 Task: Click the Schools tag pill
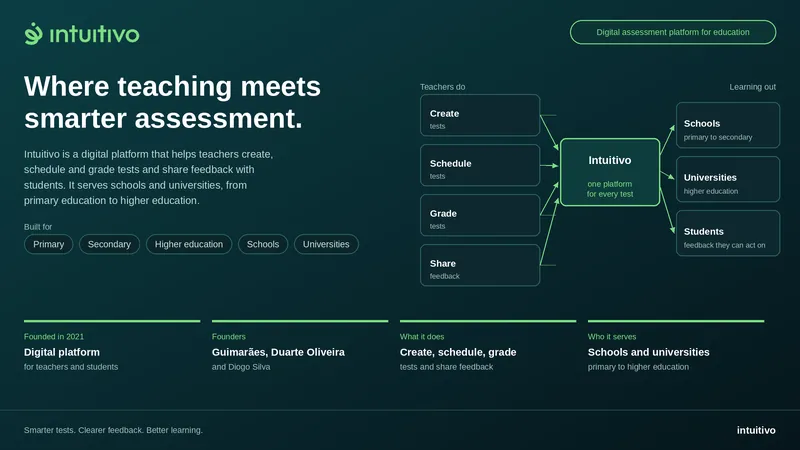(x=263, y=244)
